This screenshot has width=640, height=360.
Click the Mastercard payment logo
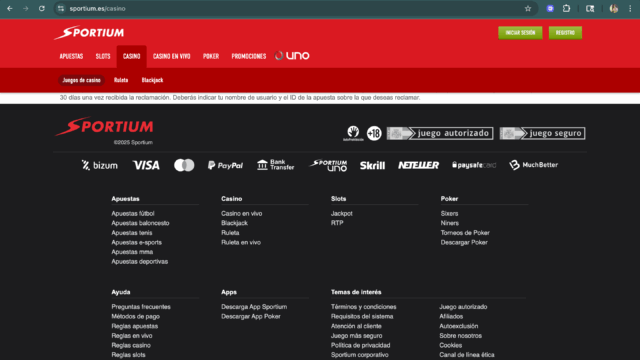[184, 165]
